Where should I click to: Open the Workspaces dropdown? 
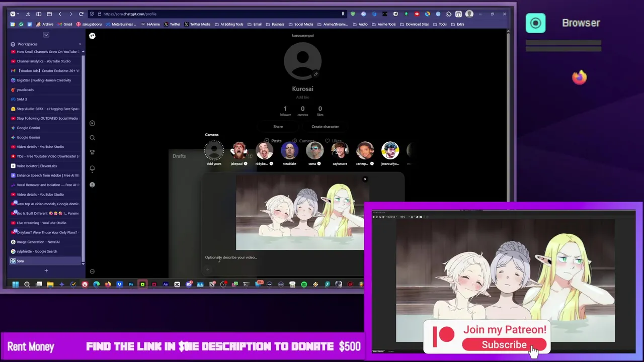pos(45,44)
